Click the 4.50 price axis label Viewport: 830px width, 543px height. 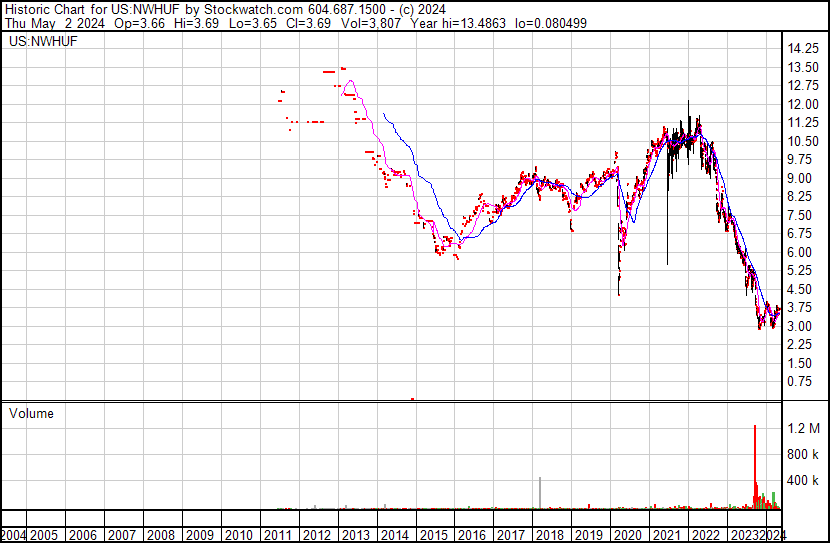click(799, 289)
